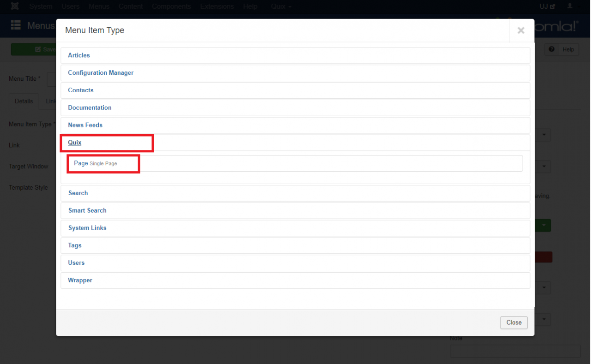Click the Help button with question icon
Image resolution: width=591 pixels, height=364 pixels.
(561, 49)
